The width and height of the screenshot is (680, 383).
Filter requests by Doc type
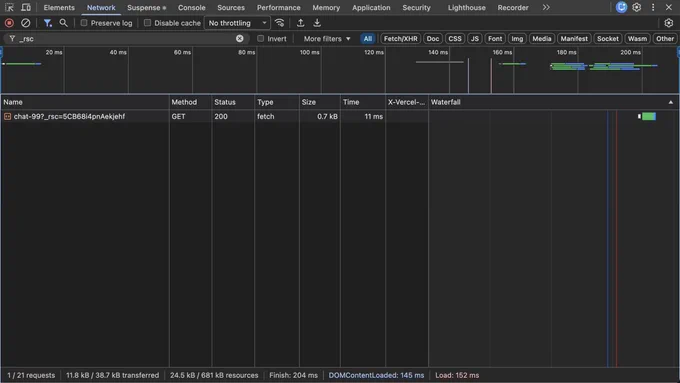click(433, 39)
